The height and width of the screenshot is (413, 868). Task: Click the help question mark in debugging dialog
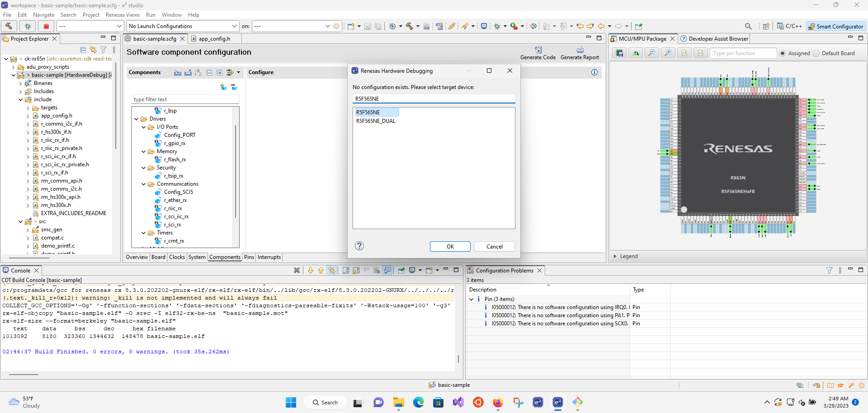pos(359,246)
